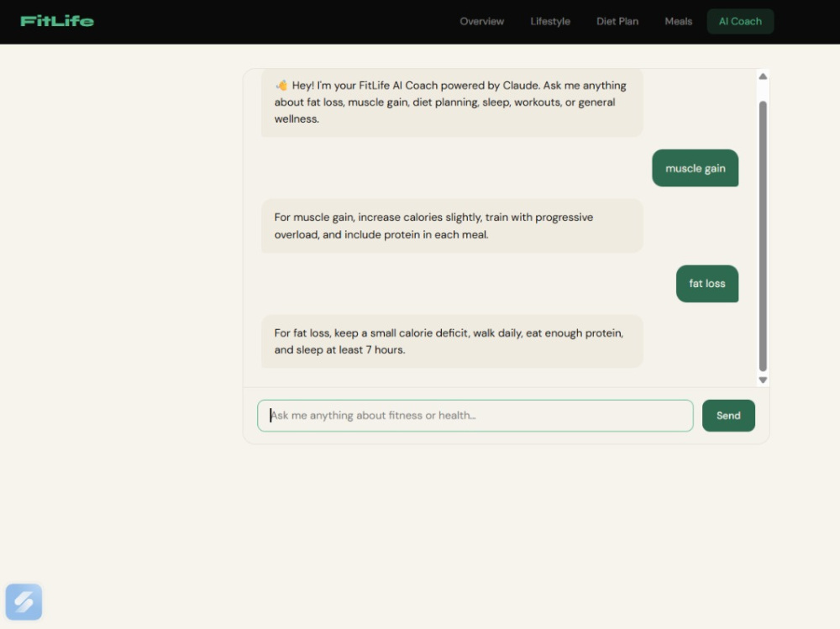The width and height of the screenshot is (840, 629).
Task: Click the Send button
Action: click(x=728, y=415)
